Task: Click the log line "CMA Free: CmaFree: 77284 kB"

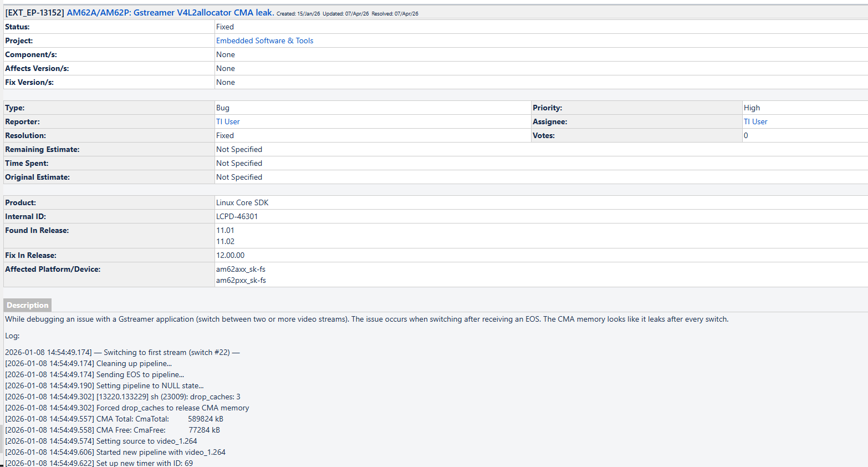Action: (113, 430)
